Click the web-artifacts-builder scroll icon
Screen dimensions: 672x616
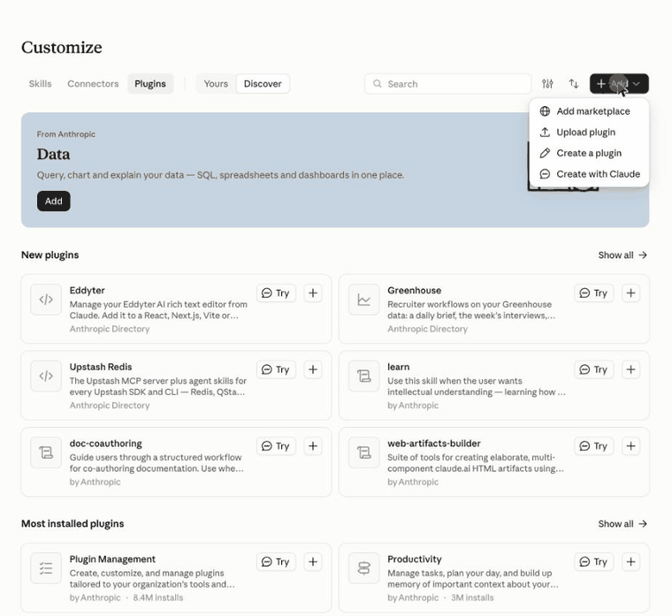coord(364,452)
